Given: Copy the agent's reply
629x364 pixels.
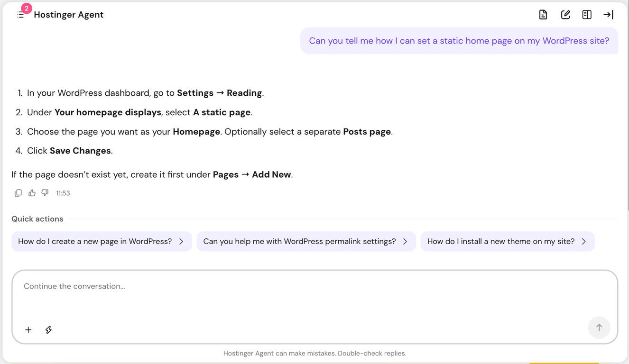Looking at the screenshot, I should [18, 193].
